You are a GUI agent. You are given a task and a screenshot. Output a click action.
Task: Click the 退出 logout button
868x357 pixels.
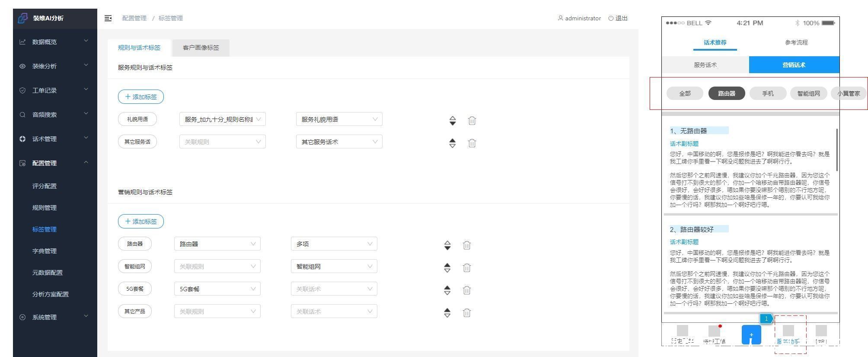(x=618, y=18)
